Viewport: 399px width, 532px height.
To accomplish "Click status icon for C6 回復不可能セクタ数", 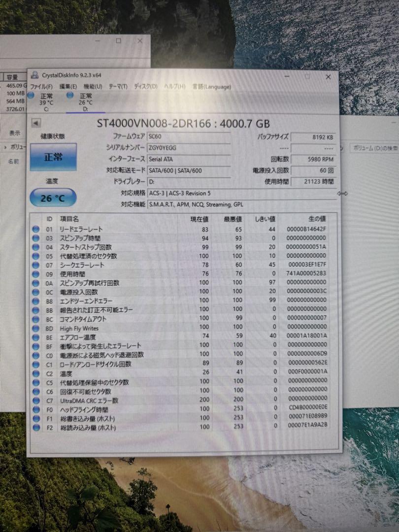I will click(x=35, y=392).
